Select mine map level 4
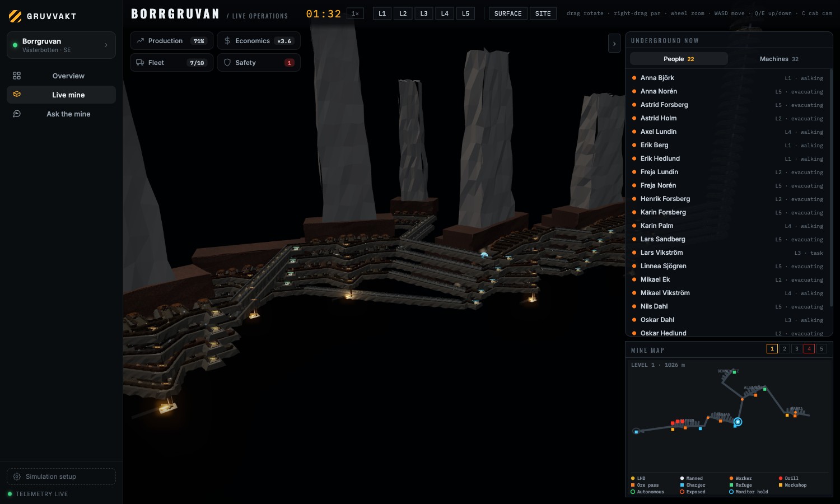Image resolution: width=840 pixels, height=504 pixels. (809, 349)
